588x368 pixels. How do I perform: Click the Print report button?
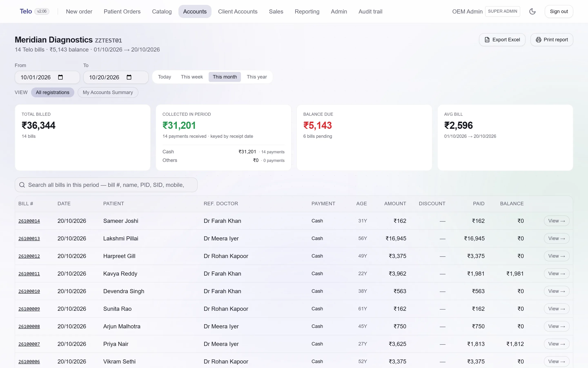point(551,40)
